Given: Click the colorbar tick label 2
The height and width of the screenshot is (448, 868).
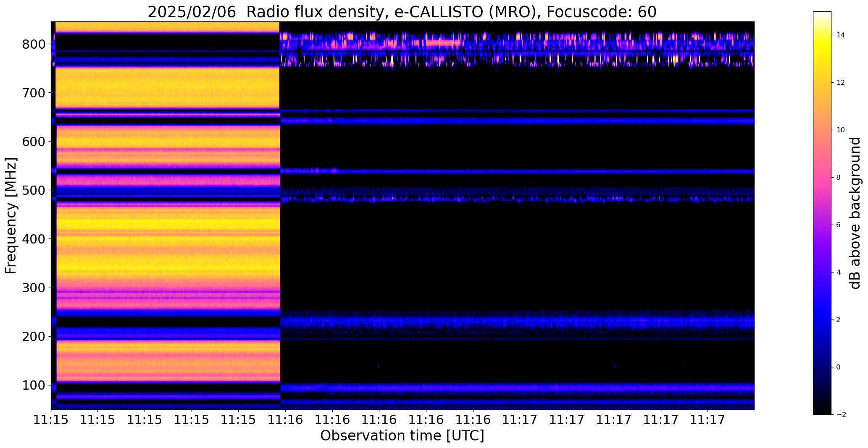Looking at the screenshot, I should coord(839,320).
